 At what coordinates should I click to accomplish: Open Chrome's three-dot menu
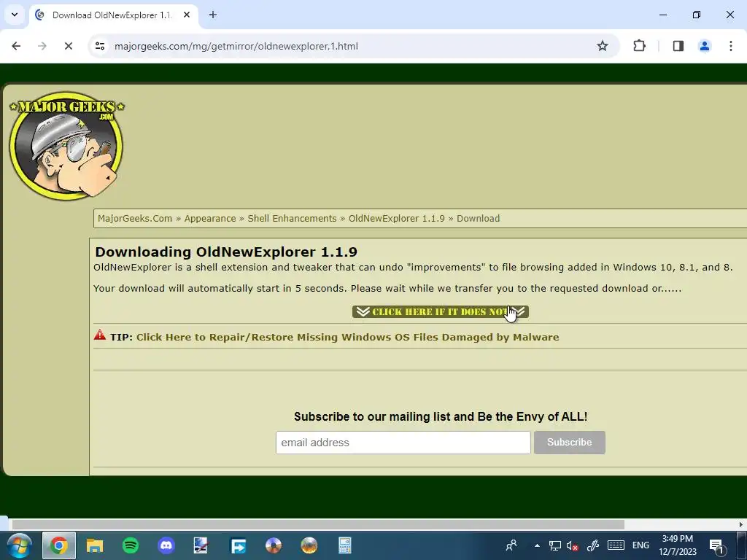click(731, 46)
